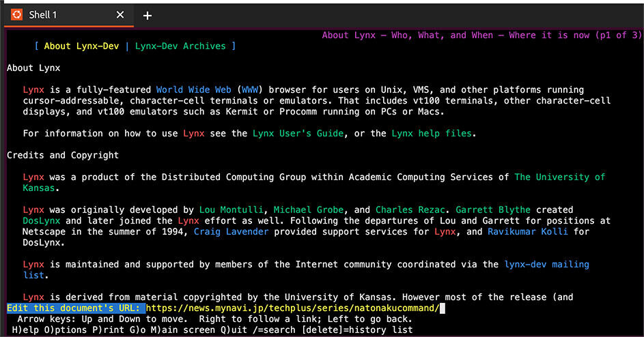Image resolution: width=644 pixels, height=337 pixels.
Task: Click the URL edit field with mynavi.jp address
Action: (x=293, y=308)
